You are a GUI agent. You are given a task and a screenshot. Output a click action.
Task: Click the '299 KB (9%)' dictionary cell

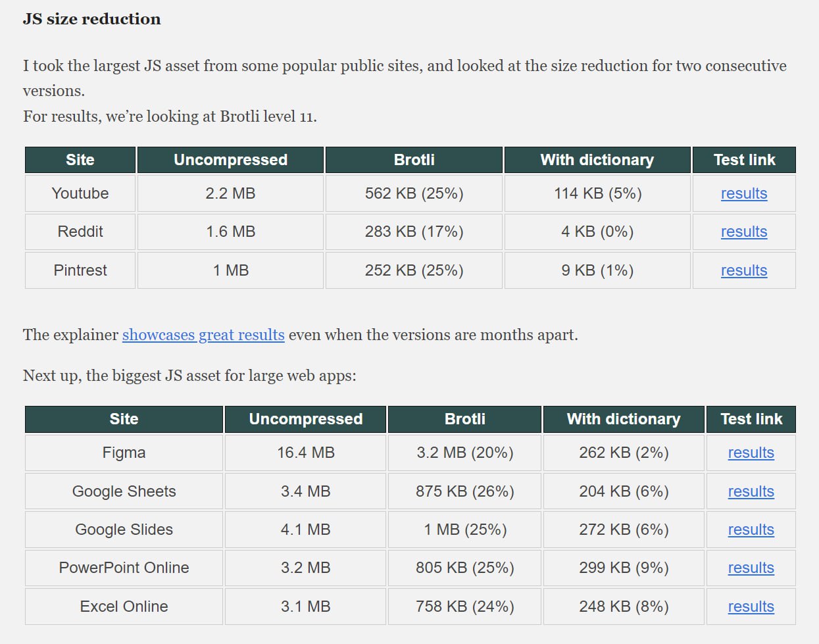[624, 568]
